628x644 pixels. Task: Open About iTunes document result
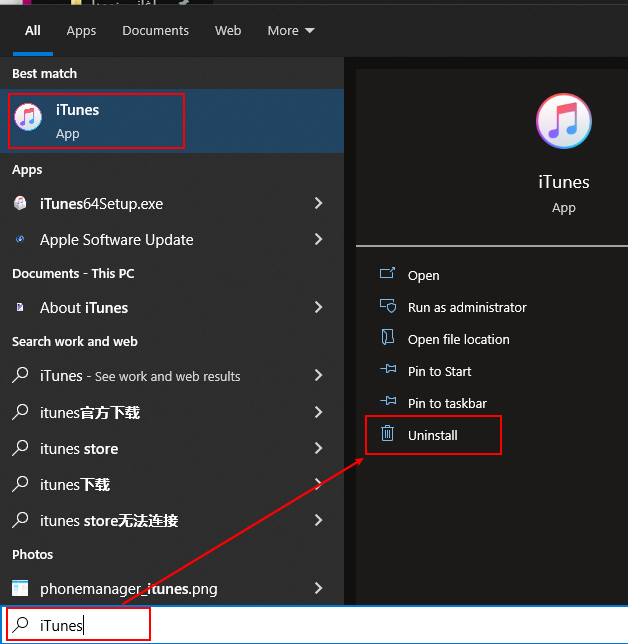[172, 308]
